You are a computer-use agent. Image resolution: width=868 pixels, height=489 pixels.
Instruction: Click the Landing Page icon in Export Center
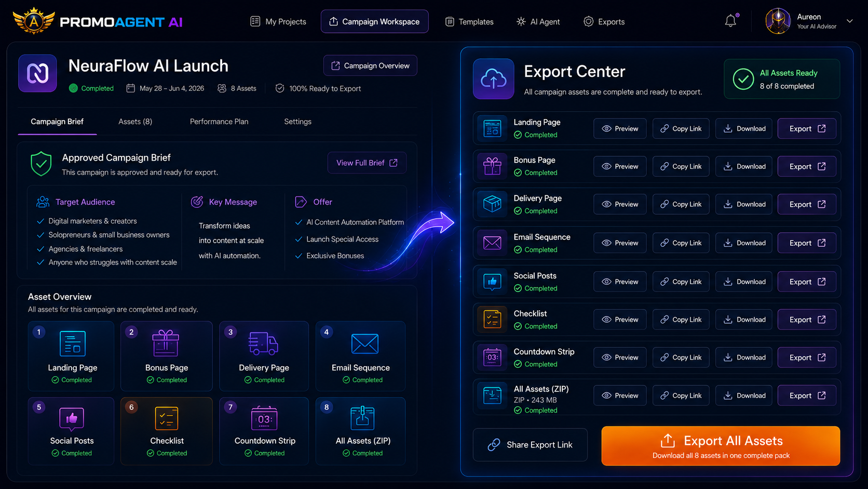(492, 128)
